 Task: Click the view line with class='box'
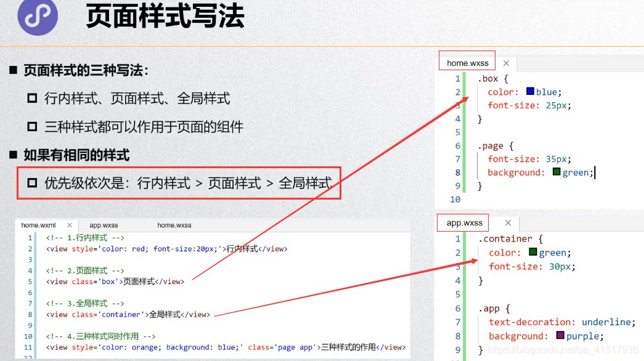[115, 282]
